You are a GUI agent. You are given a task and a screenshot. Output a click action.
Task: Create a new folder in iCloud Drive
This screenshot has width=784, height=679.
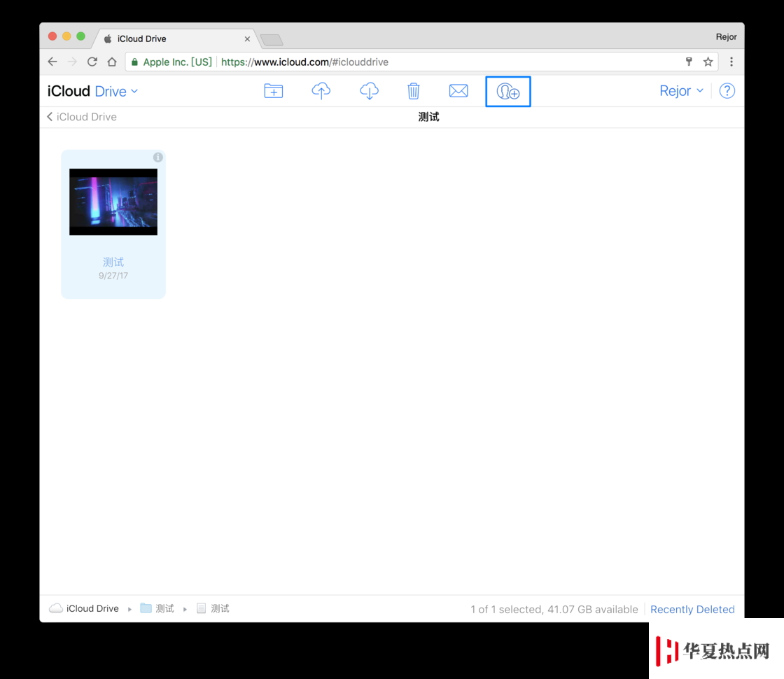point(274,91)
